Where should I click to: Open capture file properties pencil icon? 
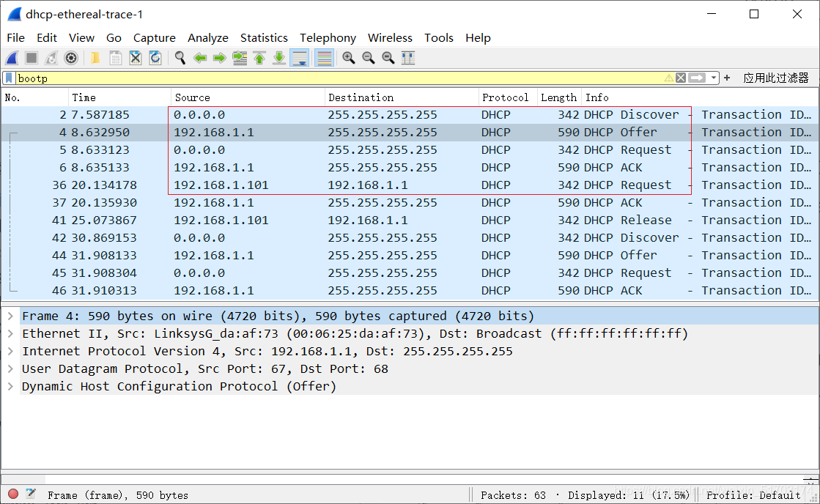(x=31, y=494)
